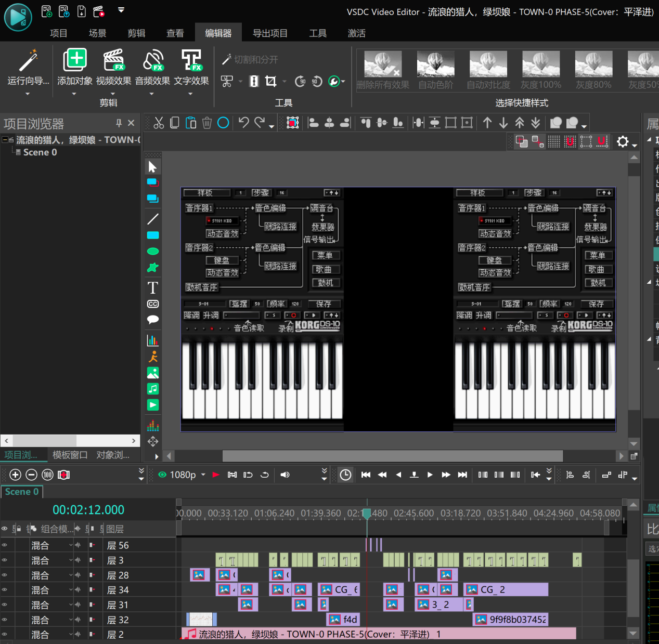The width and height of the screenshot is (659, 644).
Task: Switch to the 模板窗口 tab
Action: pos(70,455)
